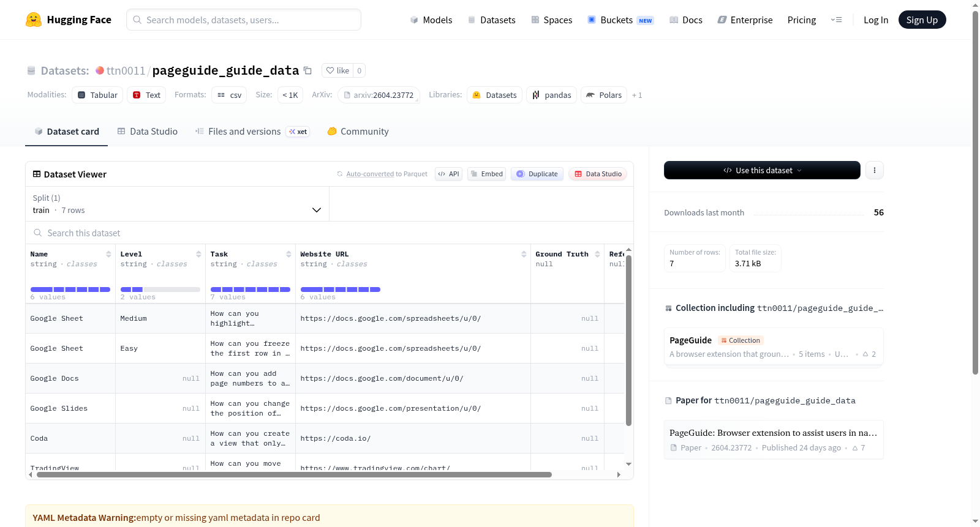Screen dimensions: 980x527
Task: Select the Coda name cell
Action: point(70,438)
